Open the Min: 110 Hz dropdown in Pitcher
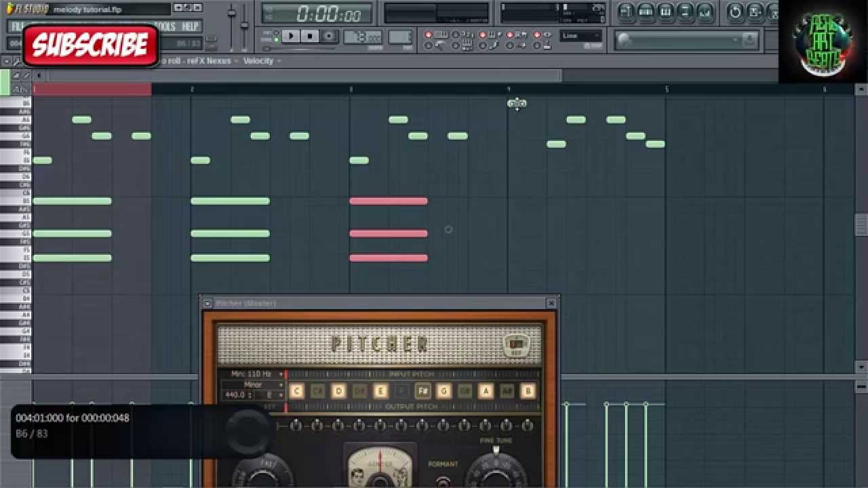The height and width of the screenshot is (488, 868). point(252,374)
